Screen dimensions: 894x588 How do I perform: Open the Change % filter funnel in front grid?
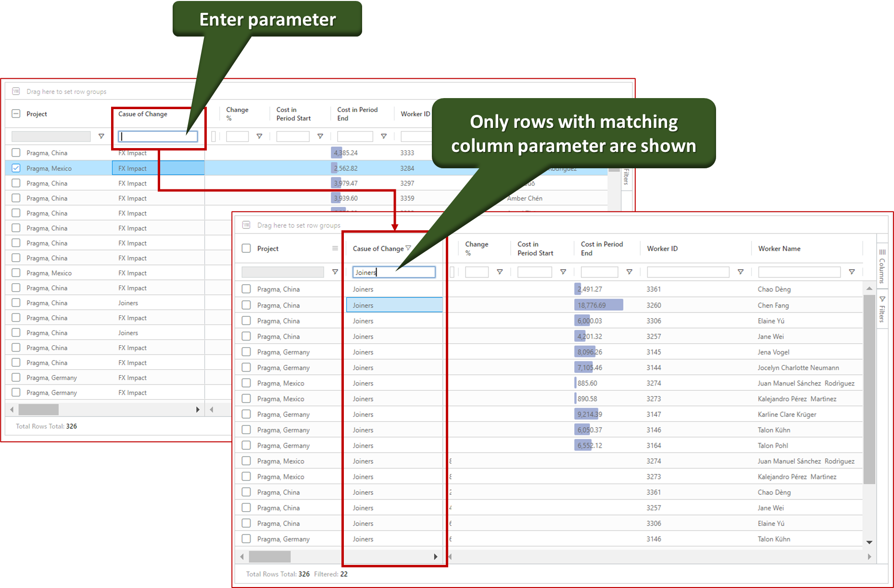point(500,272)
